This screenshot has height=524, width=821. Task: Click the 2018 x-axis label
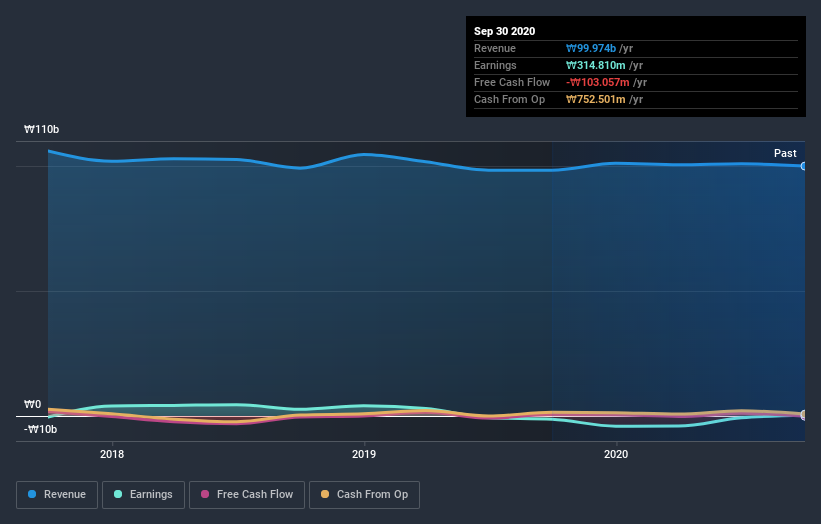coord(112,454)
